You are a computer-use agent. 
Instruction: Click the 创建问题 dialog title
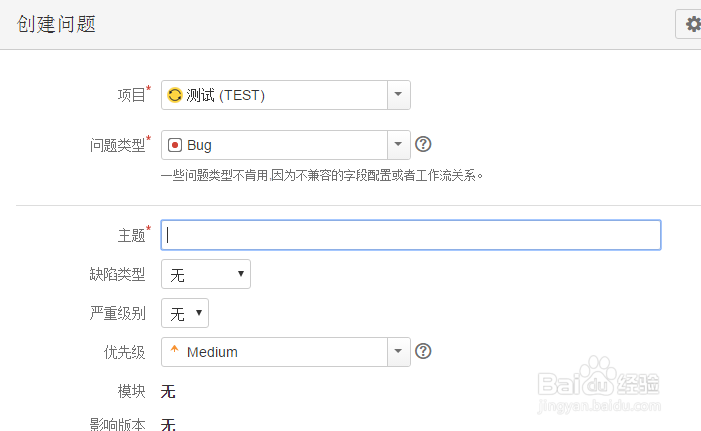click(x=56, y=24)
